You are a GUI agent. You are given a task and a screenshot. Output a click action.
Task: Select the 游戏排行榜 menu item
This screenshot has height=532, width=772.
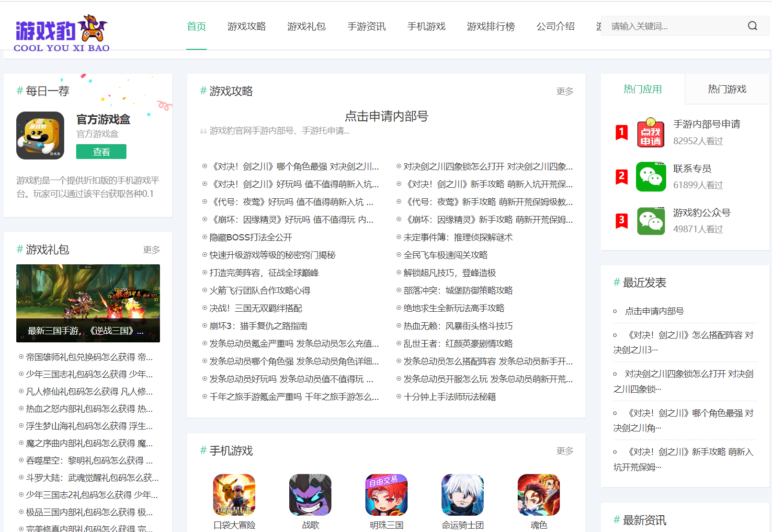point(490,27)
